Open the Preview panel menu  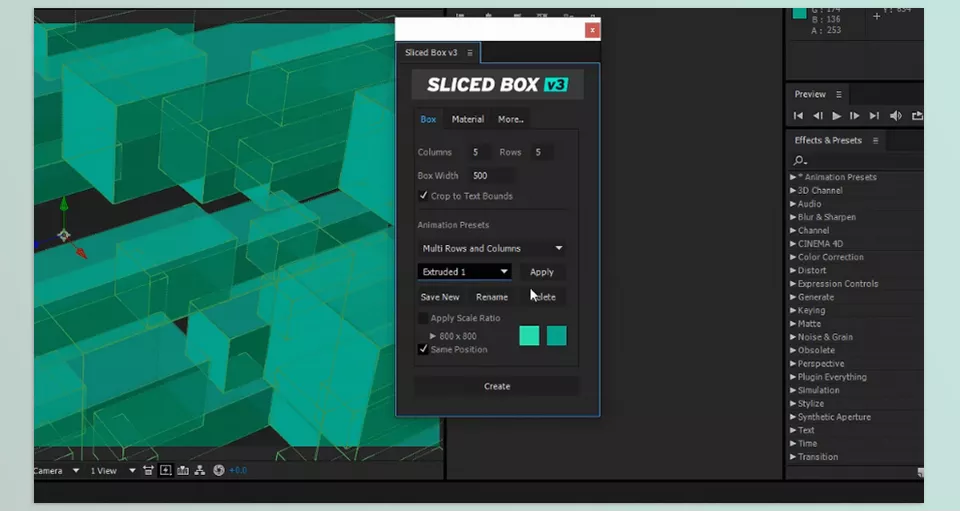click(839, 94)
